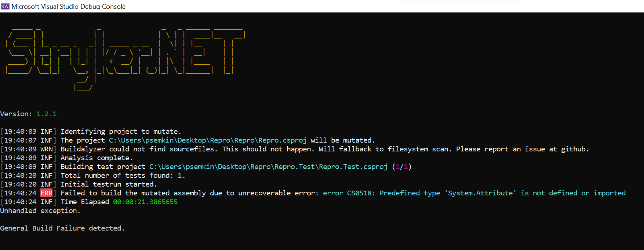
Task: Click the console application icon in the title bar
Action: pyautogui.click(x=5, y=6)
